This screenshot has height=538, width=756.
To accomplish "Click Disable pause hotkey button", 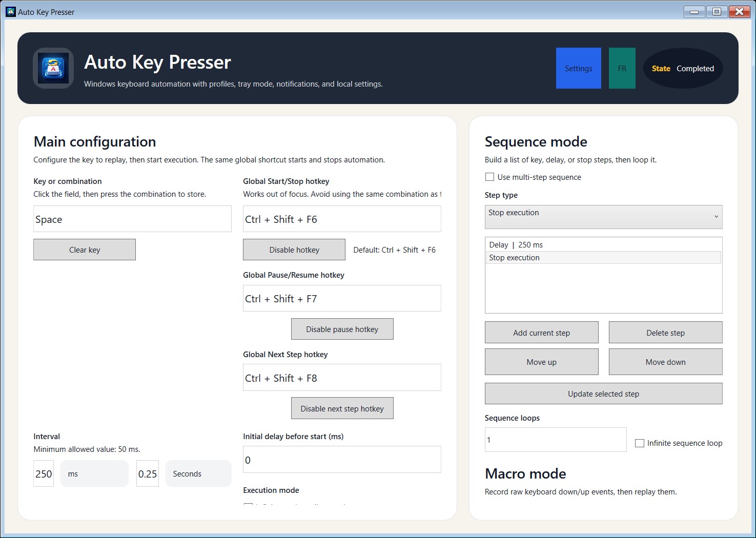I will pos(342,329).
